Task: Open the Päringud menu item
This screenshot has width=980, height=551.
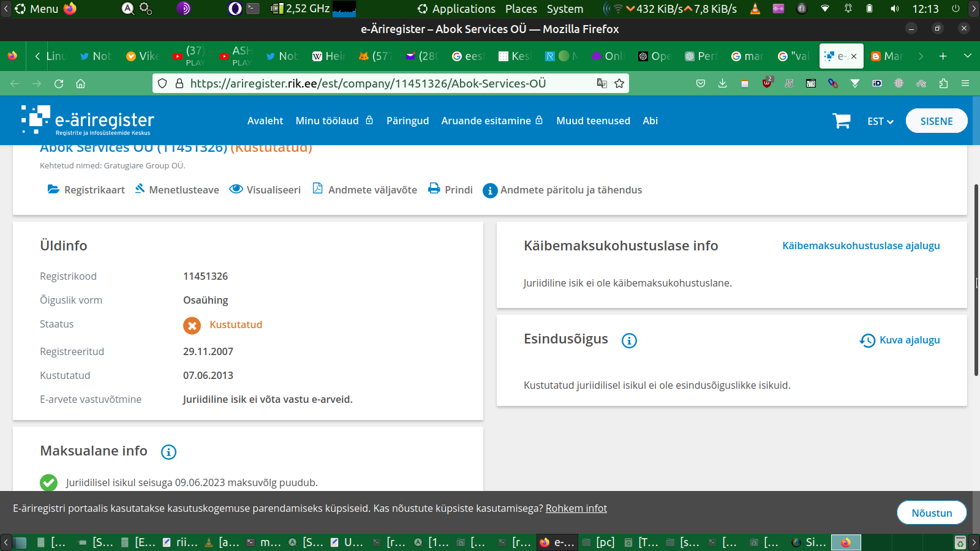Action: [x=407, y=121]
